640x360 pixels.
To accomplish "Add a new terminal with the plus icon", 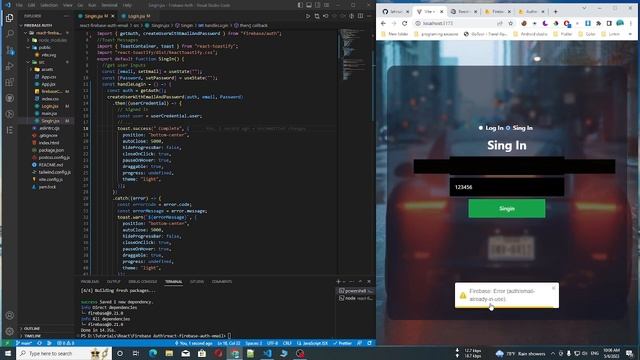I will 338,282.
